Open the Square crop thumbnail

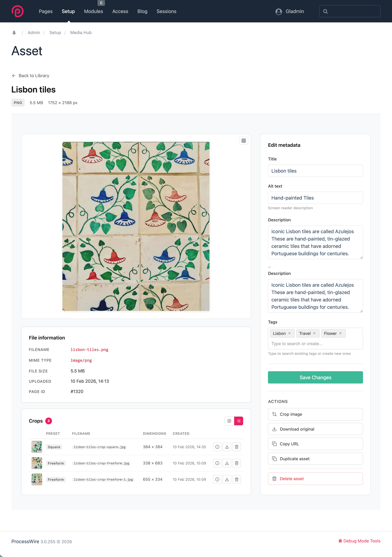pyautogui.click(x=37, y=447)
